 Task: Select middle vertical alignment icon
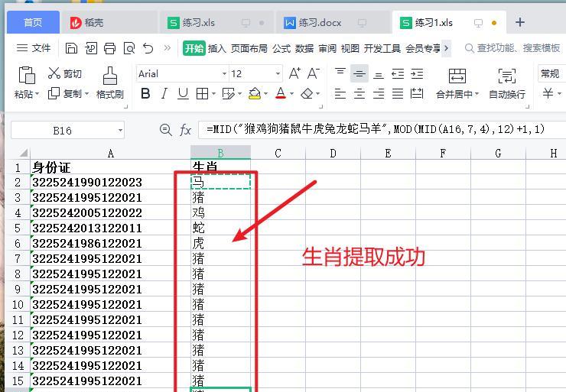[359, 73]
